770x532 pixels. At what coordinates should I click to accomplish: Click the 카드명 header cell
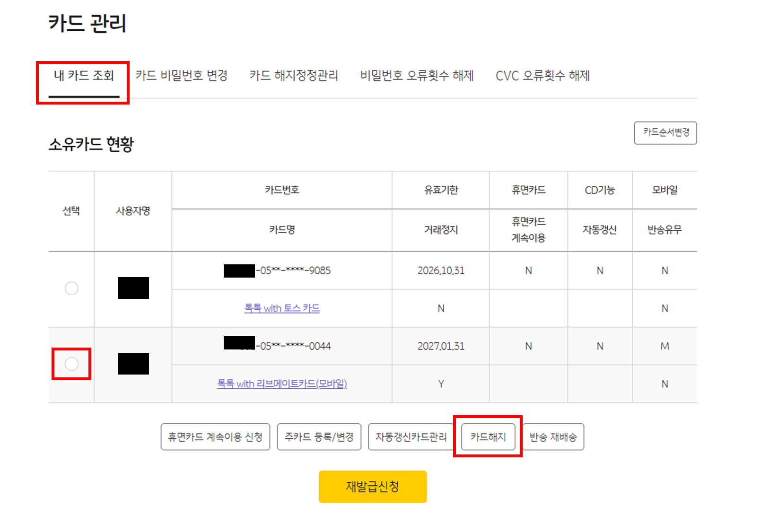coord(282,230)
